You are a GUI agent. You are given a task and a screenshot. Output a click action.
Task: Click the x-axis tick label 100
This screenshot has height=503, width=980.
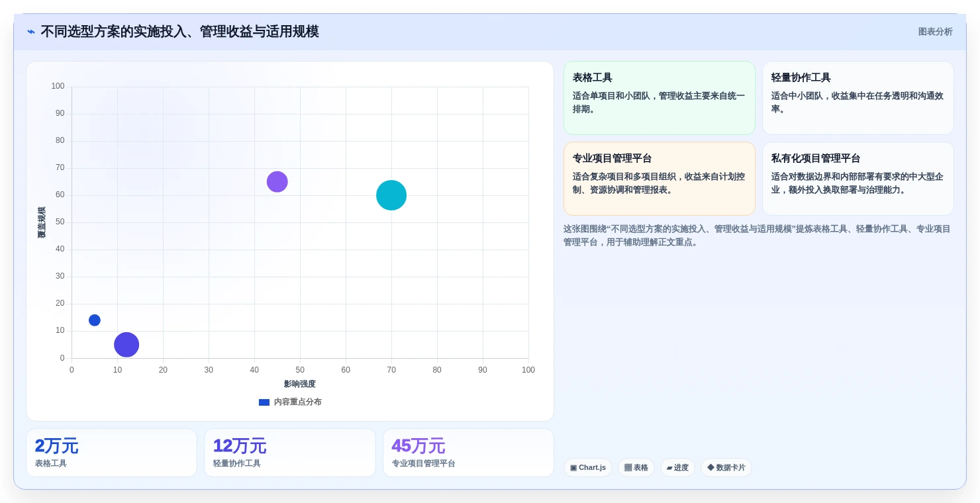[x=528, y=370]
